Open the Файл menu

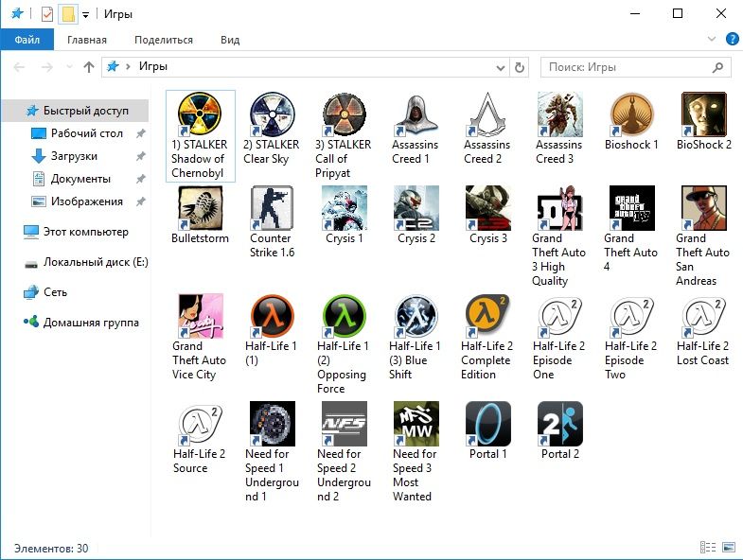pyautogui.click(x=27, y=40)
